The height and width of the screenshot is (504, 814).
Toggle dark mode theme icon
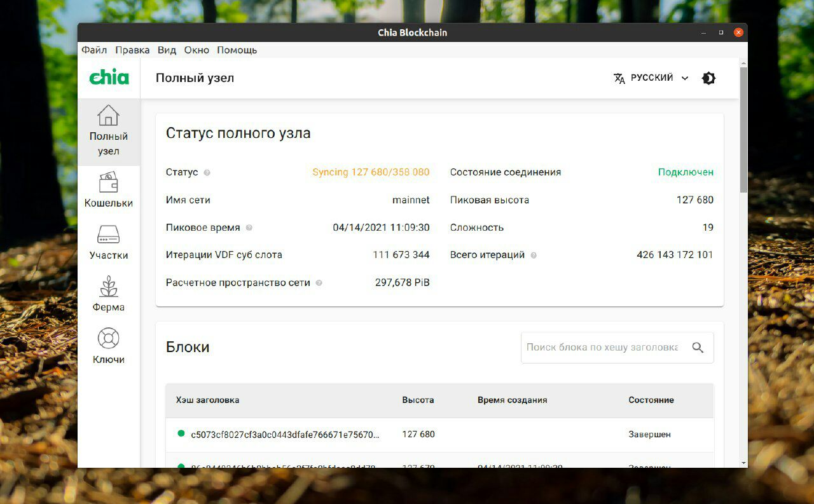coord(708,78)
